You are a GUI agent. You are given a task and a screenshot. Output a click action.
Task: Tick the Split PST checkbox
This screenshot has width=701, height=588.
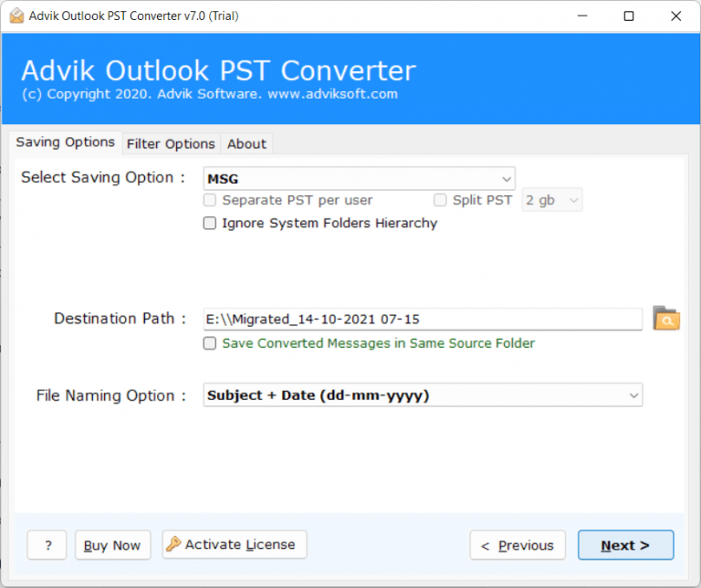pos(440,200)
